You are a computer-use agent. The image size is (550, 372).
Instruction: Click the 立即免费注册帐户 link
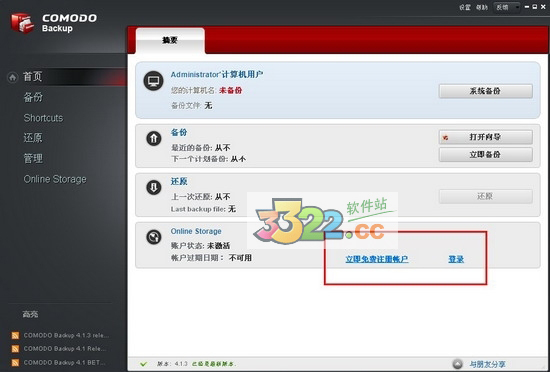click(377, 259)
